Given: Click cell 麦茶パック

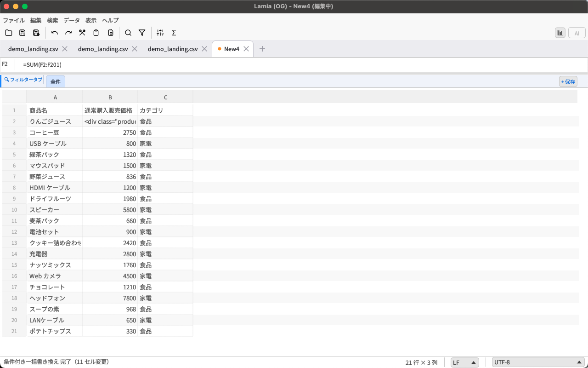Looking at the screenshot, I should coord(54,221).
